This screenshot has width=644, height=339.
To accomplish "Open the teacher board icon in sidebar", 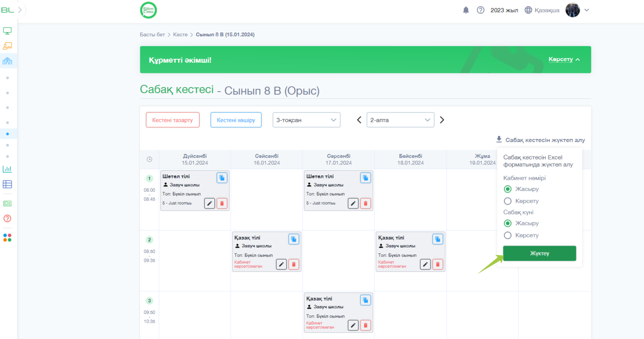I will tap(7, 46).
